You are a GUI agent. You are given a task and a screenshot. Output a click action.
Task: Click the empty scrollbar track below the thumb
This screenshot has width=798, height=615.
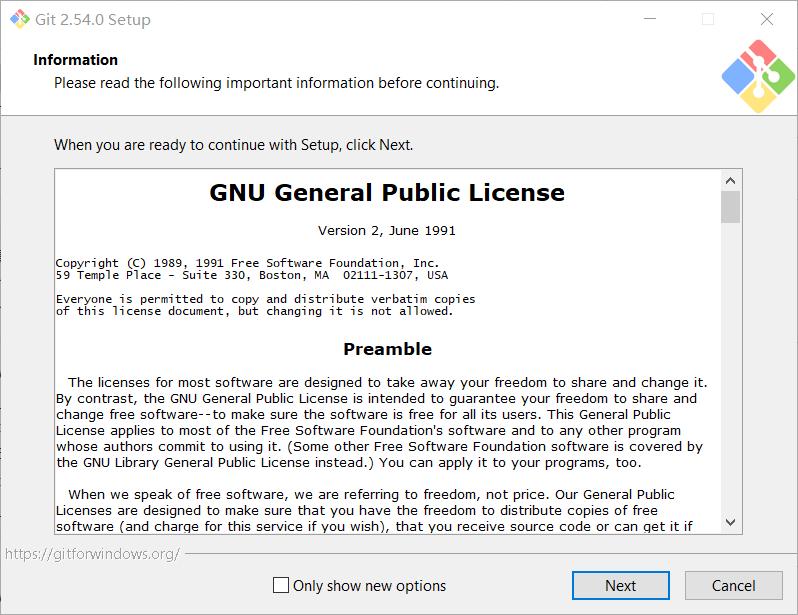click(730, 367)
